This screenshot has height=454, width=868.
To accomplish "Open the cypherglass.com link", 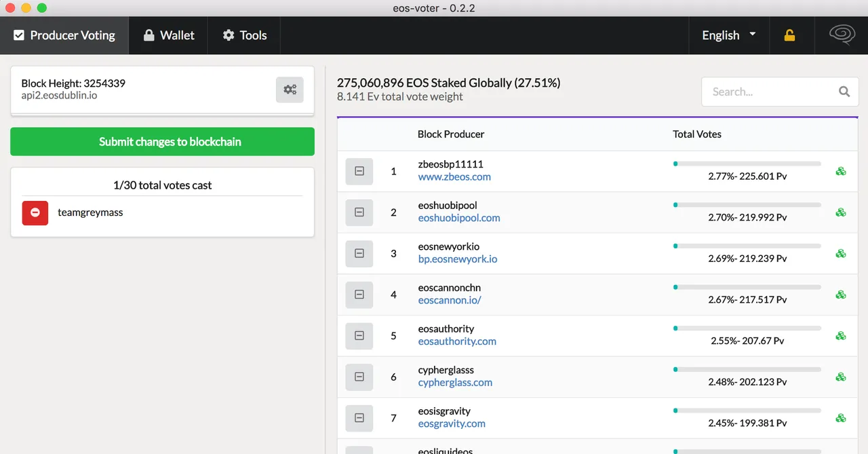I will [x=455, y=382].
